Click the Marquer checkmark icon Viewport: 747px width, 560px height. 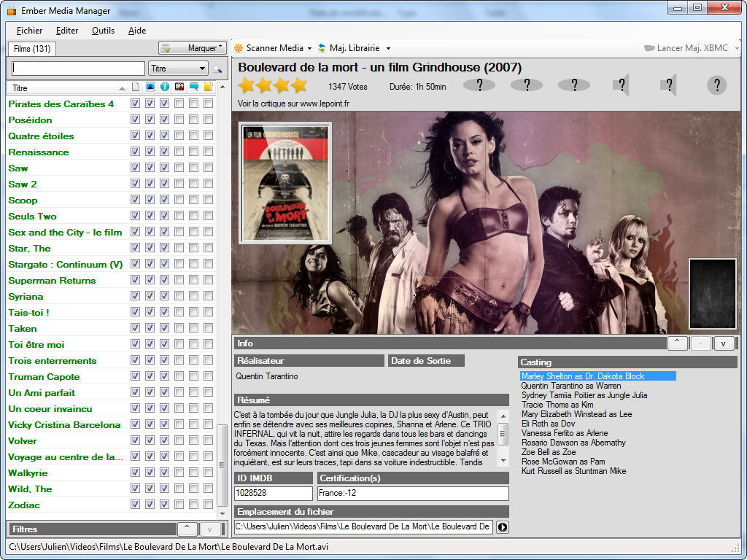click(166, 48)
